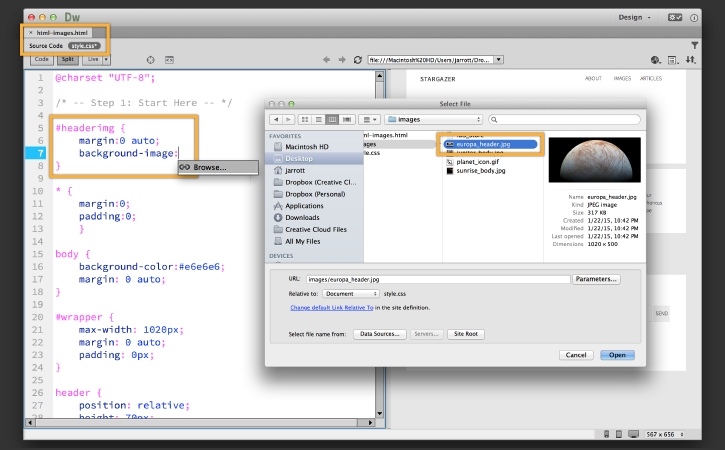This screenshot has width=725, height=450.
Task: Refresh the Live view with reload icon
Action: click(357, 60)
